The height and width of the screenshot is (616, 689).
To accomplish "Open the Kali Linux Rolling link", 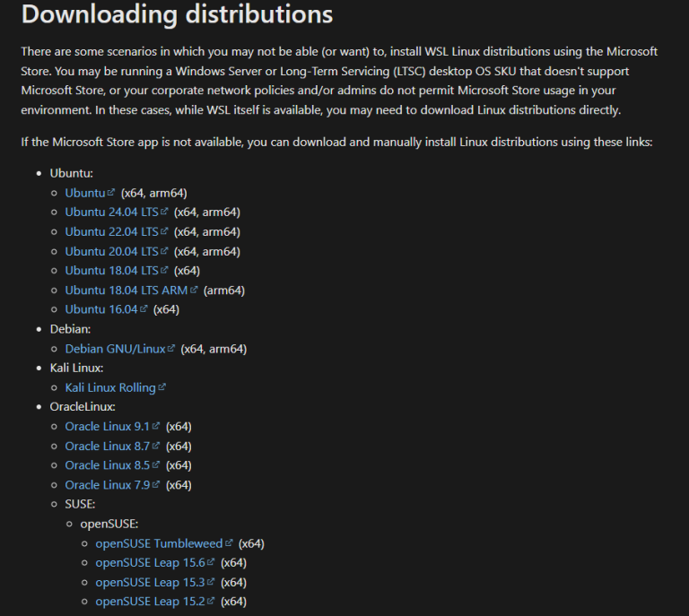I will coord(115,387).
